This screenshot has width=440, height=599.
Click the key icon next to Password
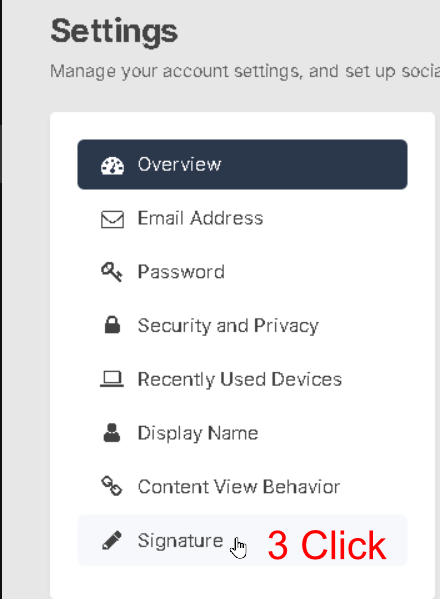[x=112, y=272]
